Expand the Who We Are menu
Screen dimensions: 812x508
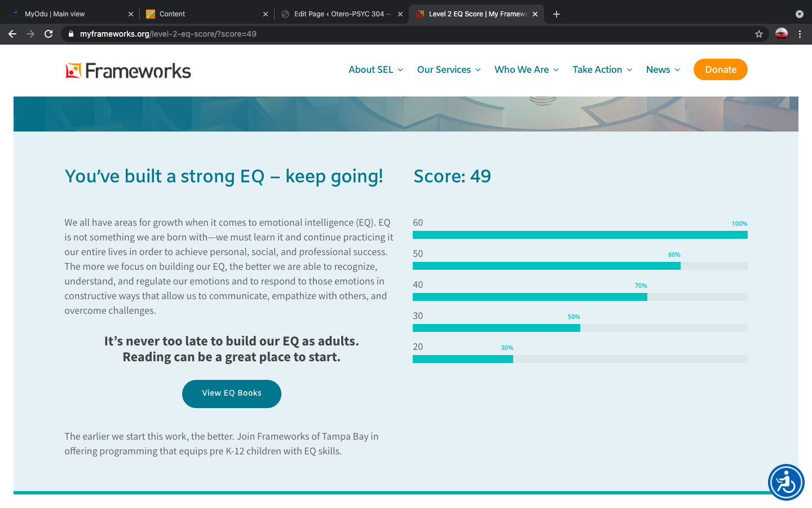click(x=527, y=69)
